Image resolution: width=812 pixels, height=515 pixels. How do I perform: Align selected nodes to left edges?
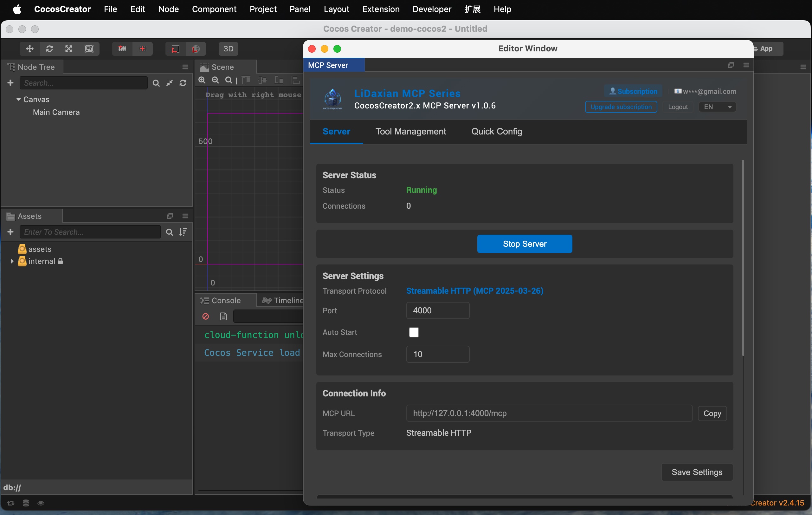(295, 80)
